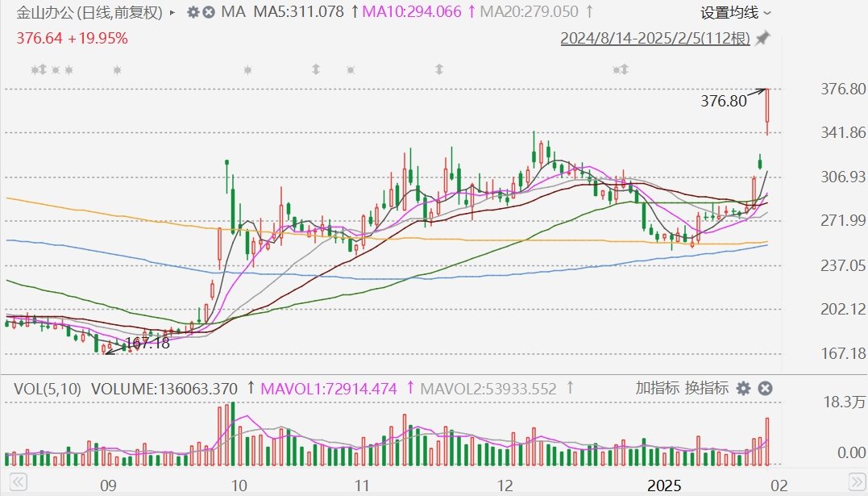This screenshot has height=496, width=868.
Task: Click the 376.80 high price candle
Action: (767, 111)
